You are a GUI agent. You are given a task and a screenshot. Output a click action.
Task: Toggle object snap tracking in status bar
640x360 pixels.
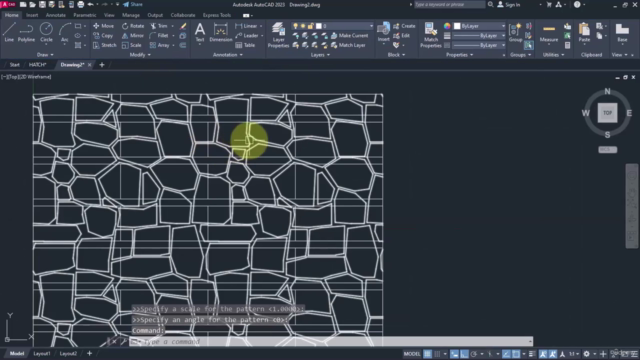click(506, 354)
